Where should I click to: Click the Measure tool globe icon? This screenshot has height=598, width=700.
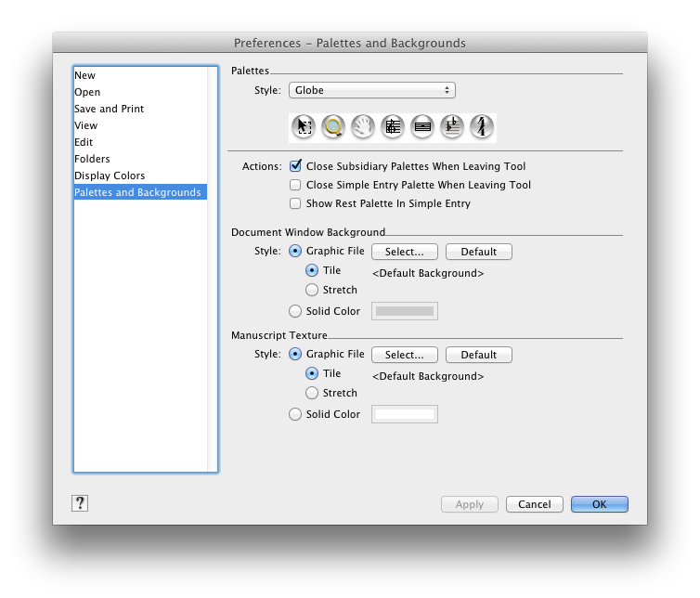[x=422, y=127]
